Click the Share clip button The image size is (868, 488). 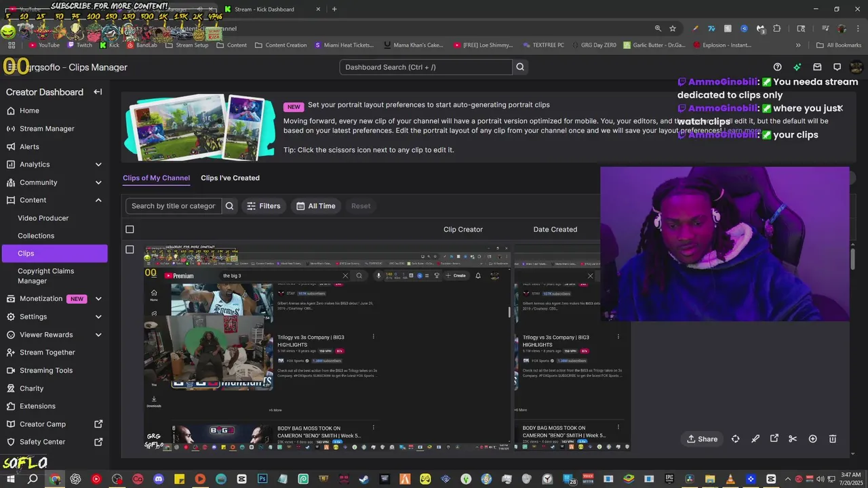pyautogui.click(x=702, y=439)
